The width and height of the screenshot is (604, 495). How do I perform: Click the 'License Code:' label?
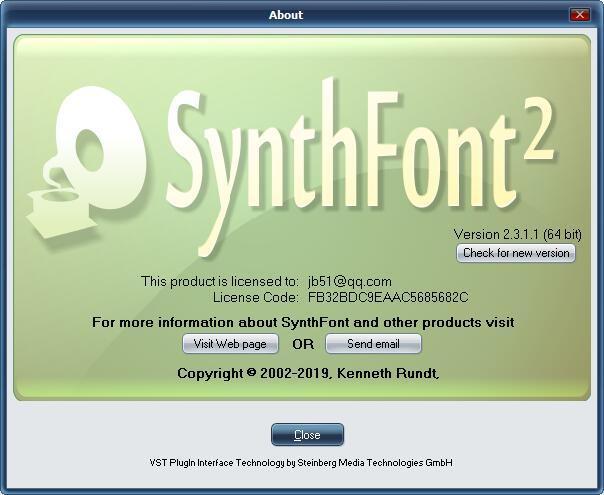(x=255, y=297)
